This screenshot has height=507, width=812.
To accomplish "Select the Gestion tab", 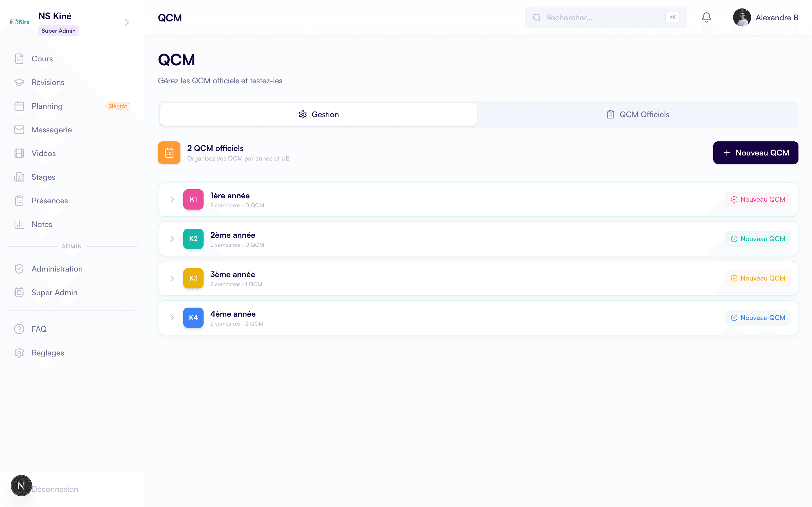I will (x=318, y=114).
